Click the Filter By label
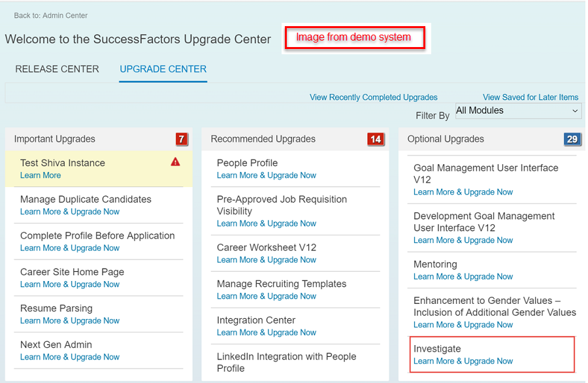588x383 pixels. click(x=433, y=116)
